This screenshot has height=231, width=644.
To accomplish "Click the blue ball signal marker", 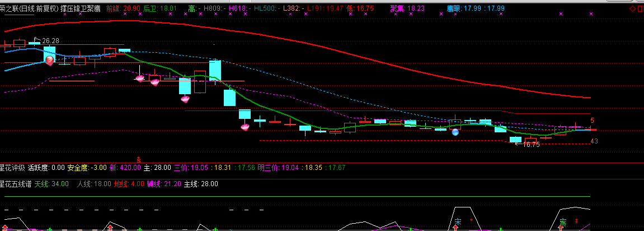I will point(455,132).
